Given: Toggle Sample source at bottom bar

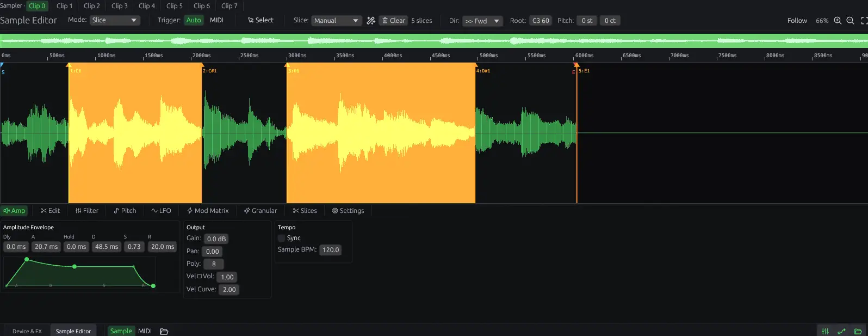Looking at the screenshot, I should tap(121, 331).
